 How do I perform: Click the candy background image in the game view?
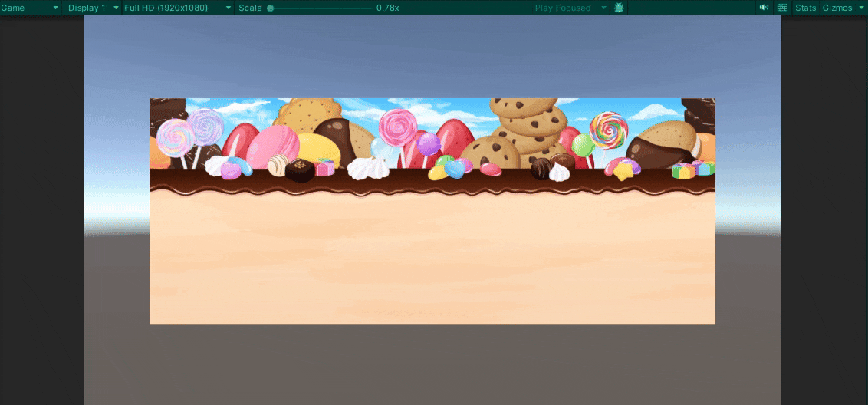432,211
